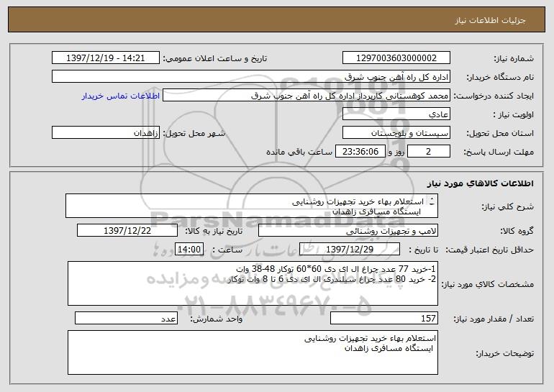This screenshot has width=554, height=392.
Task: Click the label حداقل تاریخ اعتبار قیمت
Action: pos(490,250)
